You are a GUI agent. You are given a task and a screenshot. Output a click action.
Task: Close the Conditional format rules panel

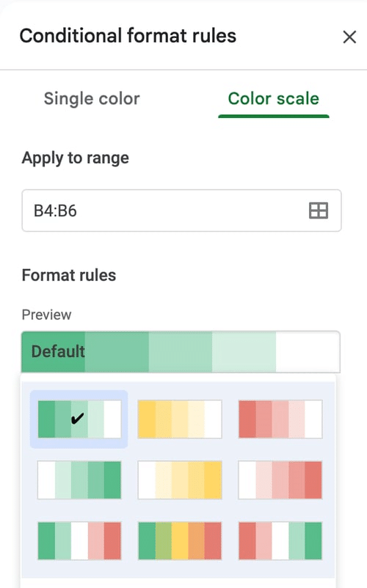click(349, 37)
